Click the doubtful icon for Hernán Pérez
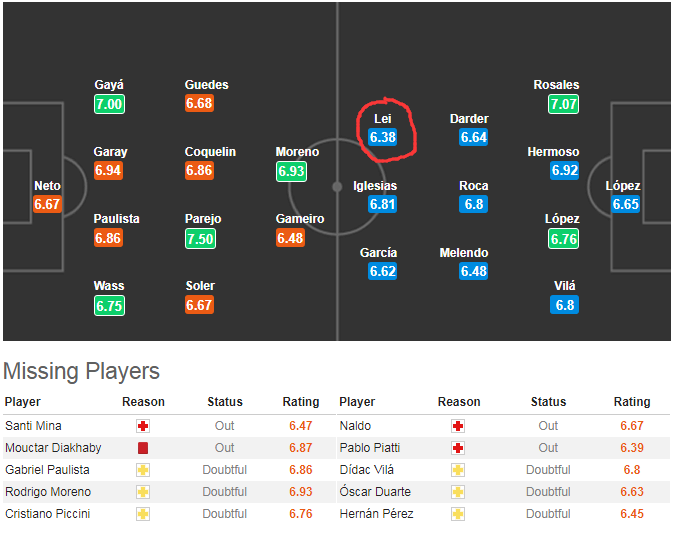The image size is (673, 533). click(x=458, y=514)
